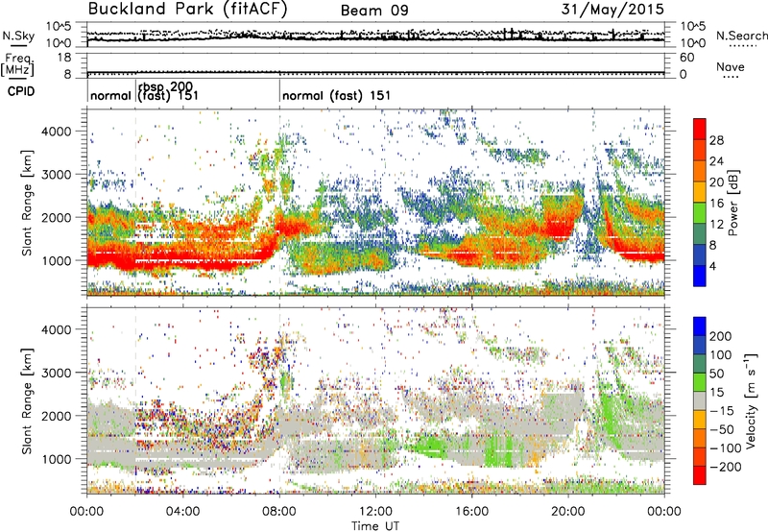
Task: Click the 'N.Sky' legend label
Action: 18,36
